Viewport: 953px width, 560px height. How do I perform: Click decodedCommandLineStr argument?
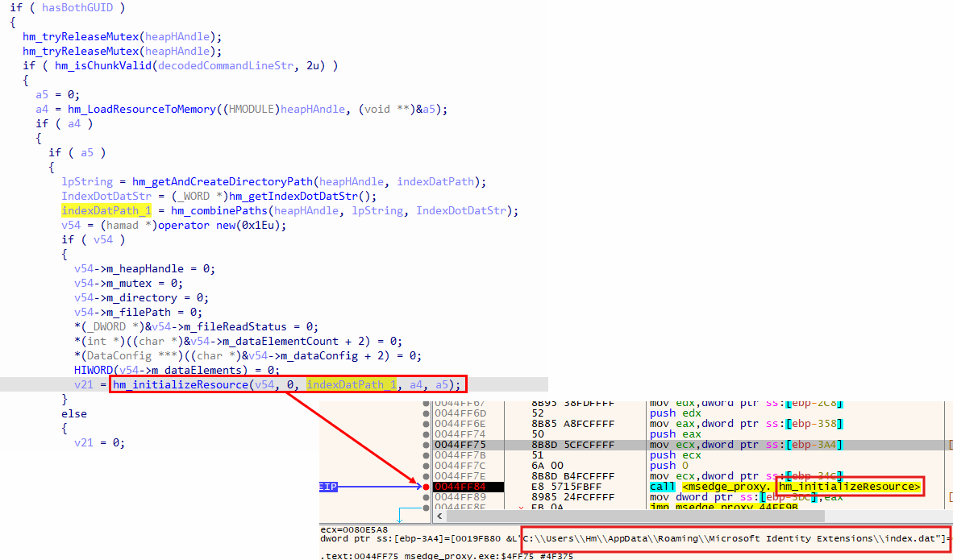pos(226,65)
